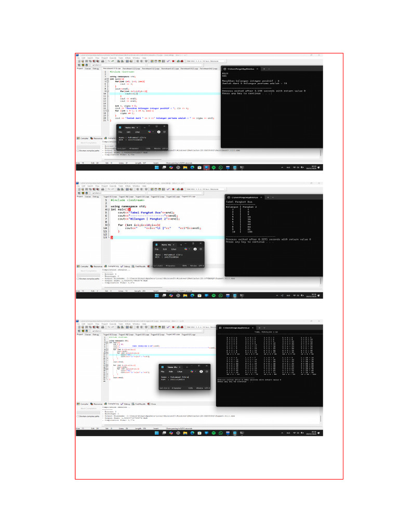Check Shorten compiler paths in the bottom screenshot
The image size is (399, 532).
(78, 416)
